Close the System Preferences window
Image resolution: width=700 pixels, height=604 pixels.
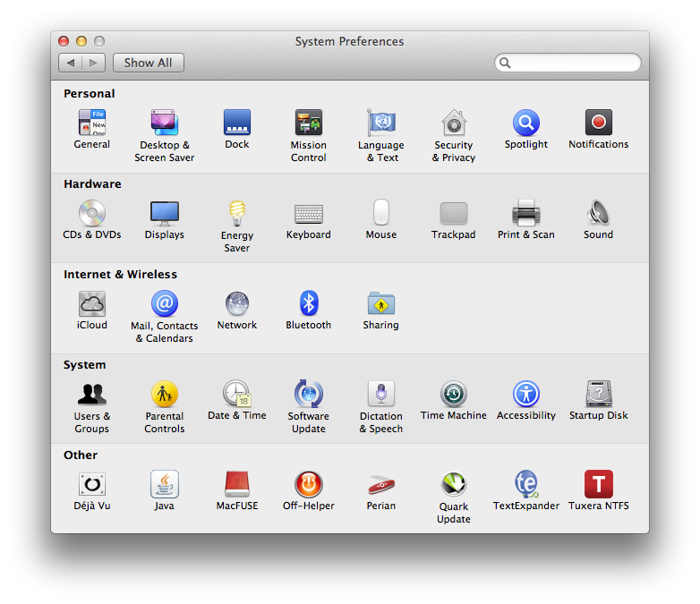pyautogui.click(x=64, y=41)
